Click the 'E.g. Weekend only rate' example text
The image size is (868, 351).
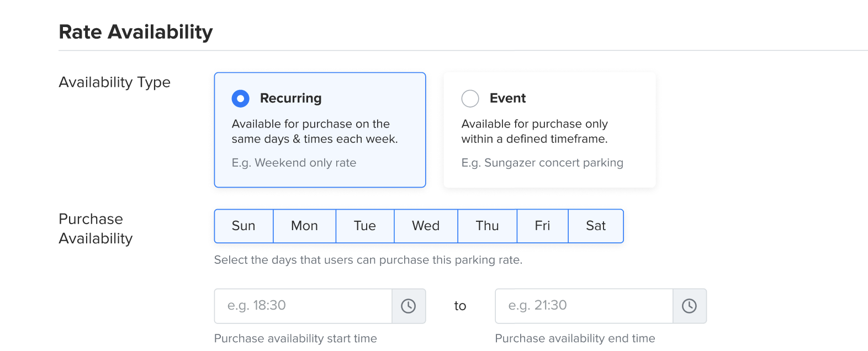pyautogui.click(x=294, y=163)
